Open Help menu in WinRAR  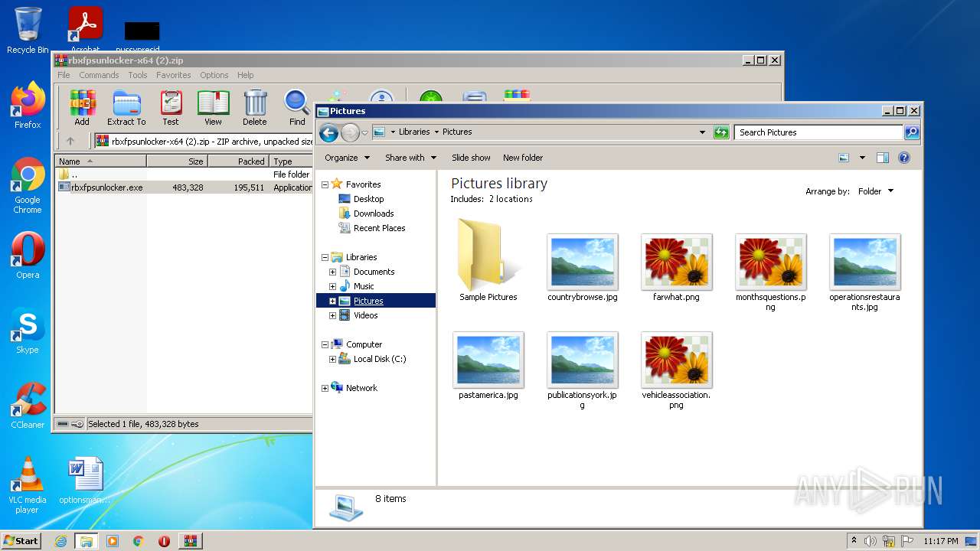245,75
